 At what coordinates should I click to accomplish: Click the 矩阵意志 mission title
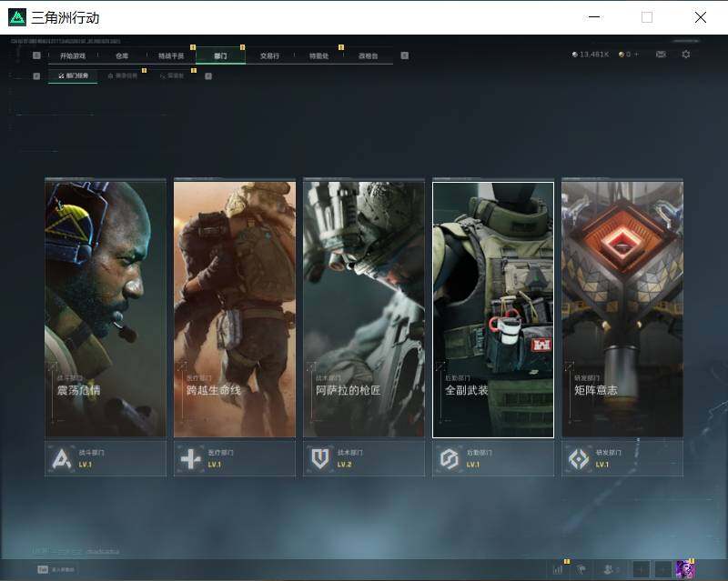click(x=596, y=390)
